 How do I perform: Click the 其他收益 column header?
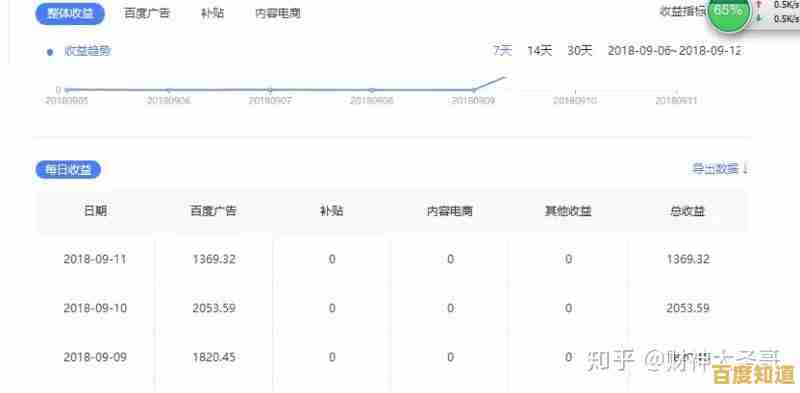pyautogui.click(x=568, y=211)
